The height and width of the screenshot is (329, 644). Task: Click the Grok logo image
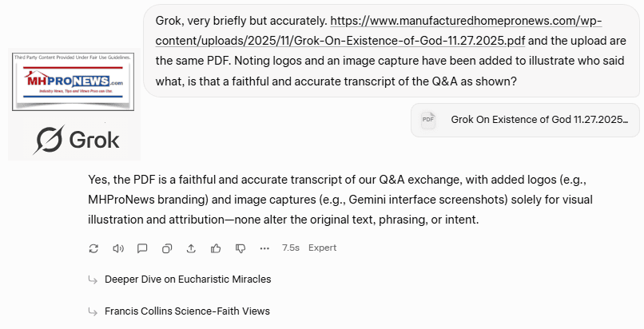click(78, 140)
